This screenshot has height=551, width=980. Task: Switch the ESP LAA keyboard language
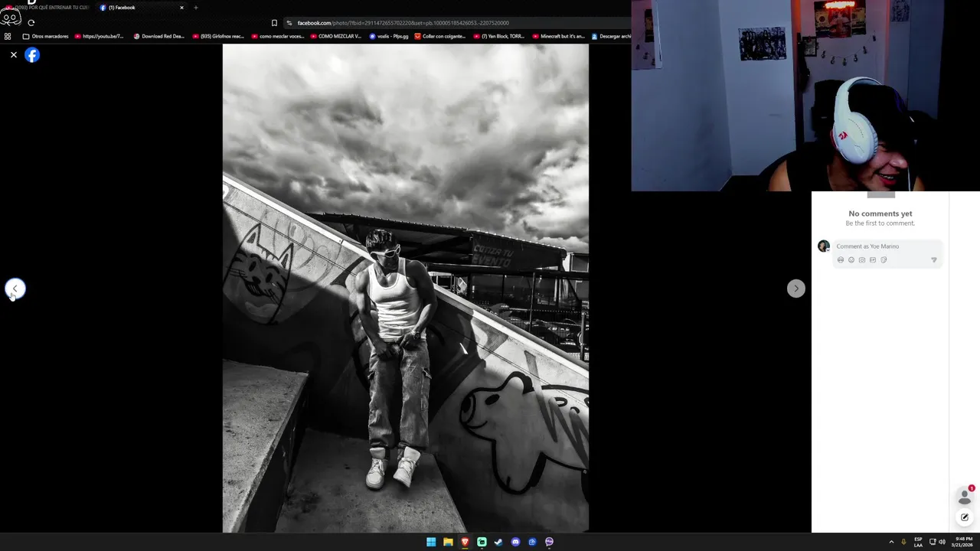coord(918,542)
